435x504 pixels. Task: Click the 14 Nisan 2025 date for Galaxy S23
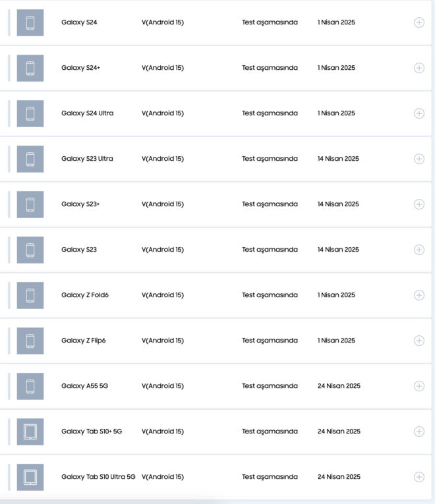pyautogui.click(x=338, y=250)
